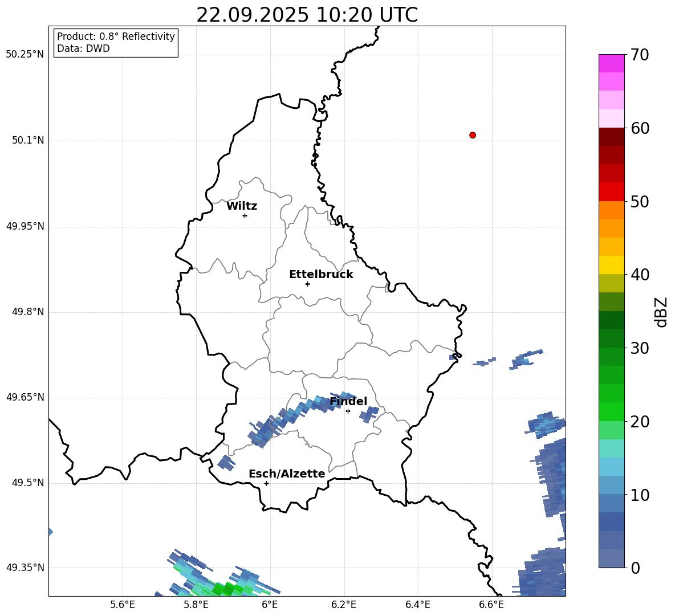
Task: Click the 50 value on colorbar
Action: (x=640, y=201)
